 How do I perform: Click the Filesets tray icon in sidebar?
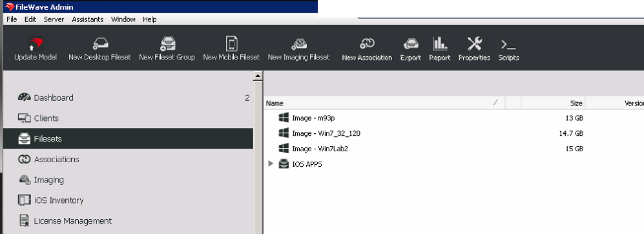25,138
